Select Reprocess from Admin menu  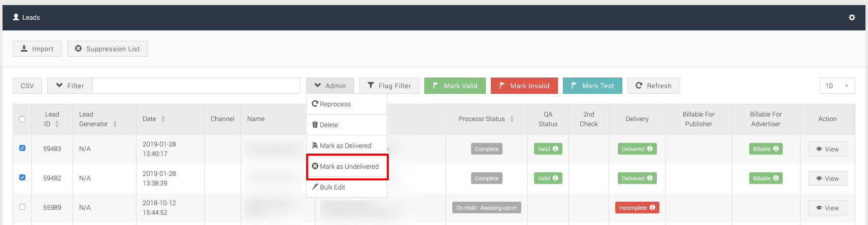347,104
